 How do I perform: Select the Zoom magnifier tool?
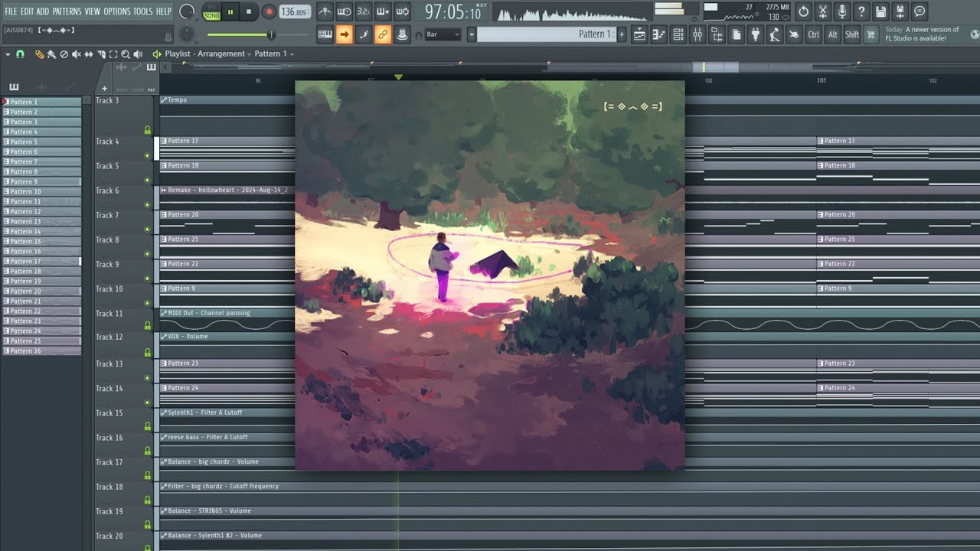click(126, 54)
